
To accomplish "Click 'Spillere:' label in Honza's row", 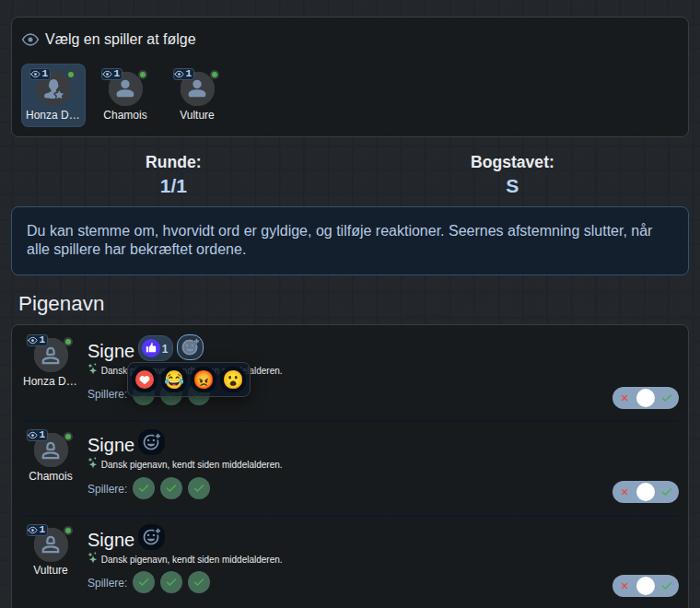I will pyautogui.click(x=107, y=394).
